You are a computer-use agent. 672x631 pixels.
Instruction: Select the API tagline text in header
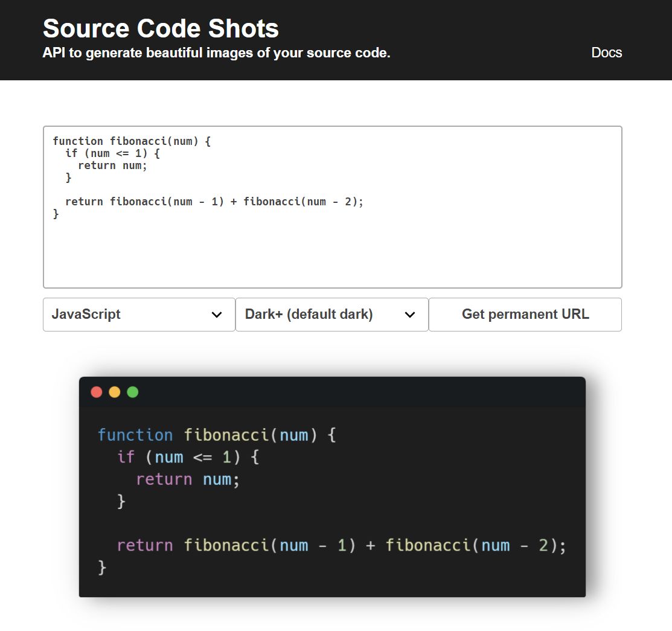pos(216,53)
